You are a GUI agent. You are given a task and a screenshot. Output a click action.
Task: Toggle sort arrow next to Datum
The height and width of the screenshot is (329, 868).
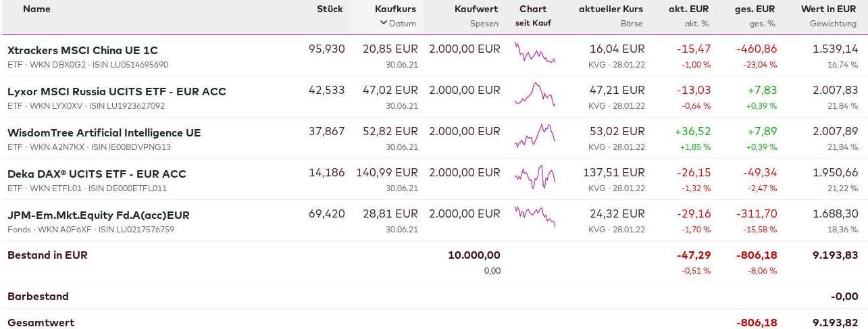click(x=384, y=23)
